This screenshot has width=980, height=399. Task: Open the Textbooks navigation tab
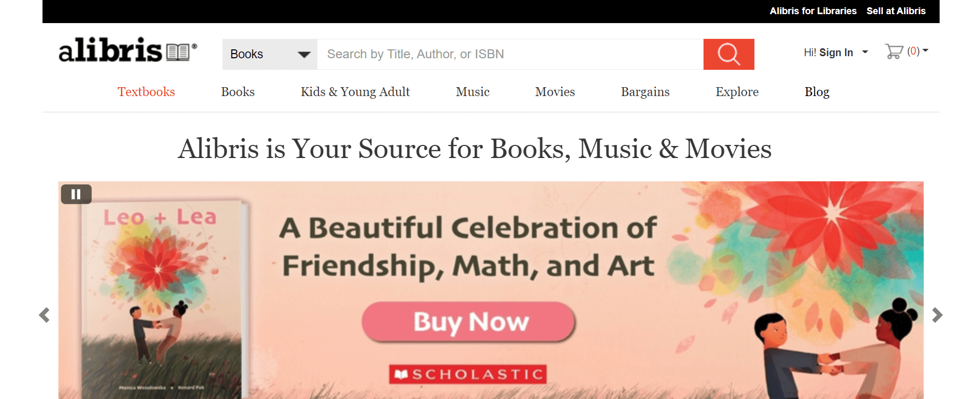(146, 92)
